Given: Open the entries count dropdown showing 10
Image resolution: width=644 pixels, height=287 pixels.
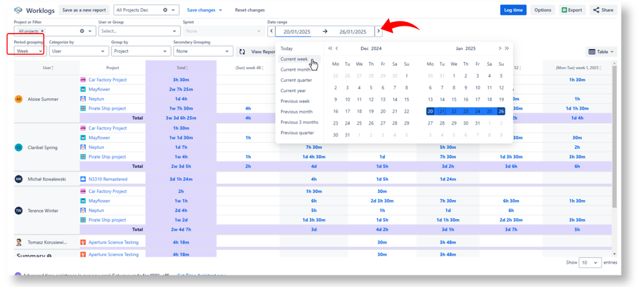Looking at the screenshot, I should point(590,262).
